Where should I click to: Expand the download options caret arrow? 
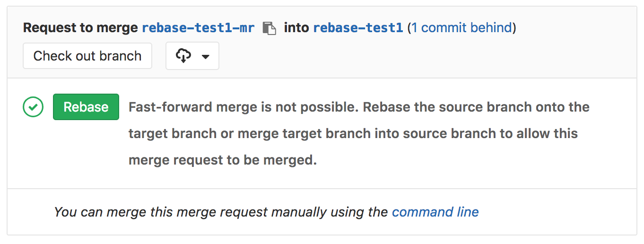[205, 56]
